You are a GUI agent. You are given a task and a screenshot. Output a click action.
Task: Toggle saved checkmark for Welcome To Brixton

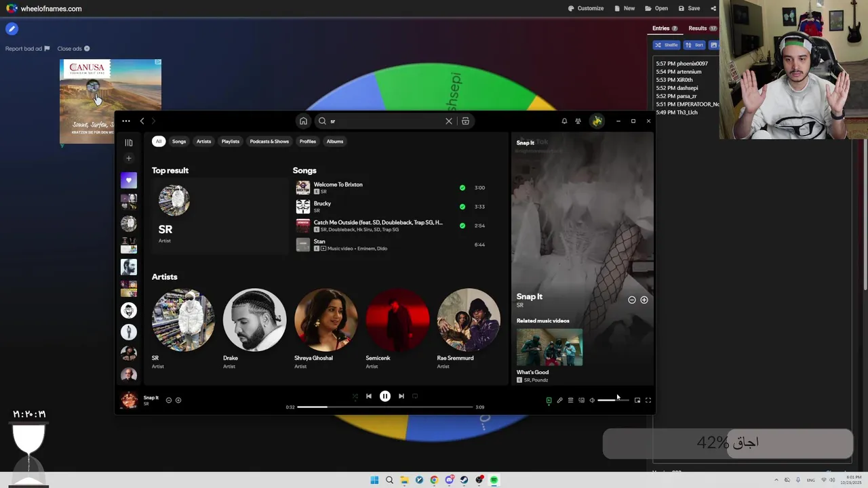click(462, 188)
